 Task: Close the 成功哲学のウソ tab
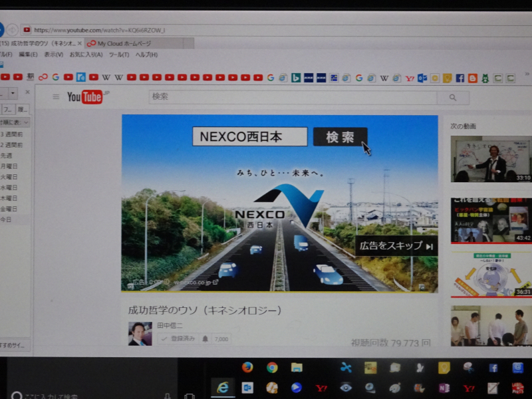(79, 43)
